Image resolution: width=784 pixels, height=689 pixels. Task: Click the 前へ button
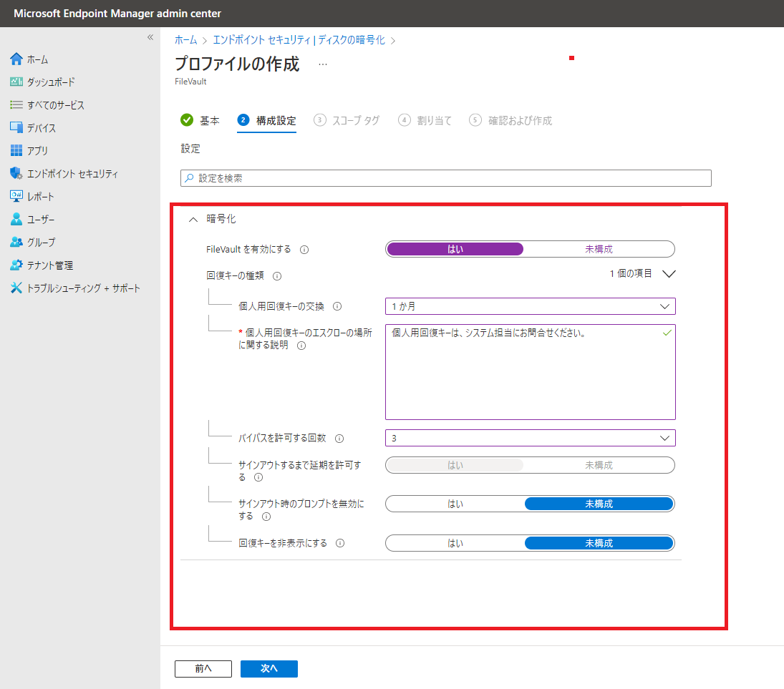(x=203, y=668)
